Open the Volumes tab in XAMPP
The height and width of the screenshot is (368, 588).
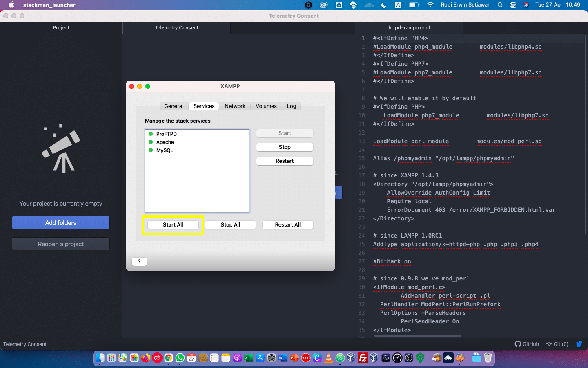point(266,106)
